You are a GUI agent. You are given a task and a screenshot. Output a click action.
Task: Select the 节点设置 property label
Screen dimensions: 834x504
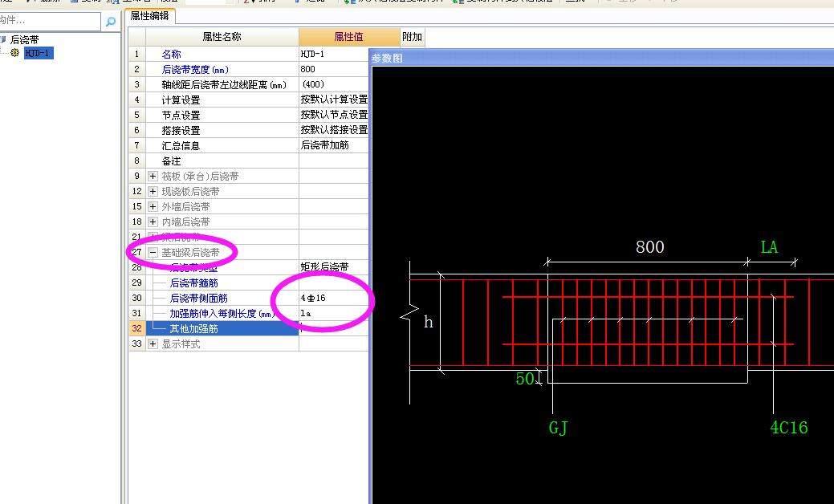tap(181, 116)
